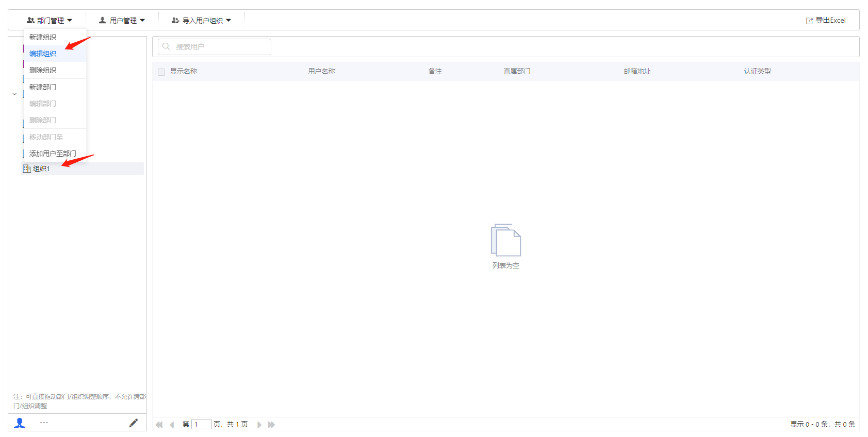This screenshot has height=437, width=868.
Task: Sort by 显示名称 column header
Action: (x=184, y=71)
